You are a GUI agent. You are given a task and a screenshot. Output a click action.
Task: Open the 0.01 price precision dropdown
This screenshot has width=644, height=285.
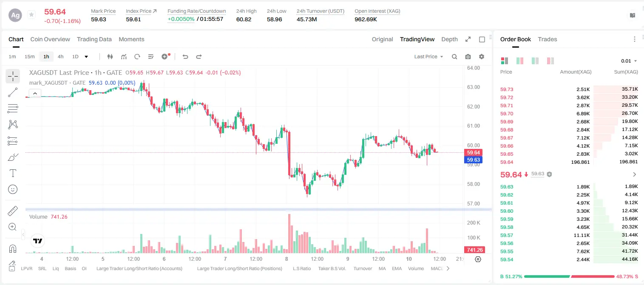pyautogui.click(x=629, y=61)
